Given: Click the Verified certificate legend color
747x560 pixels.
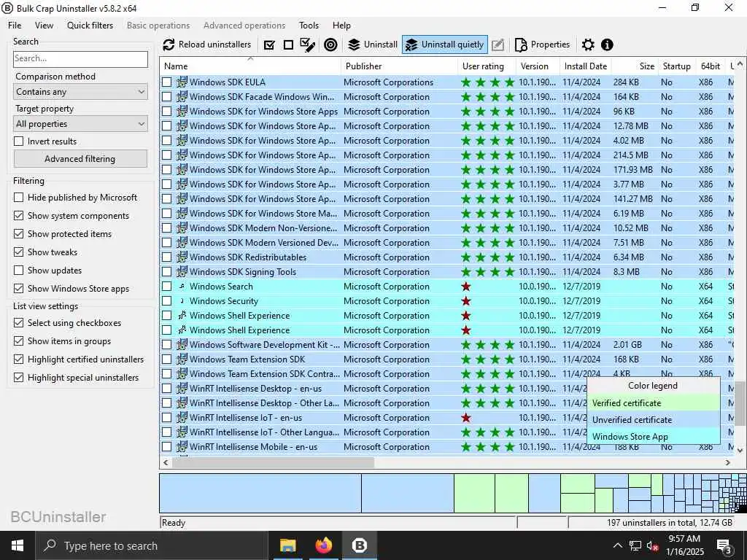Looking at the screenshot, I should tap(653, 402).
